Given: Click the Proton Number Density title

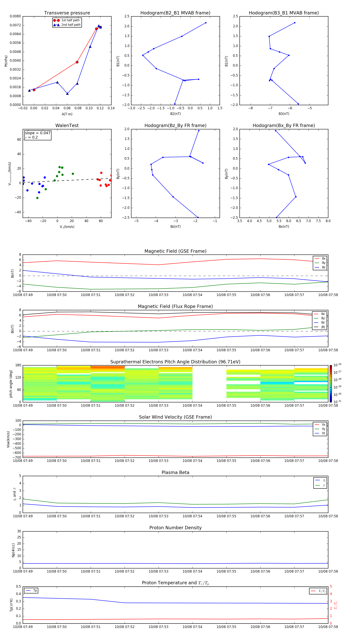Looking at the screenshot, I should click(175, 528).
